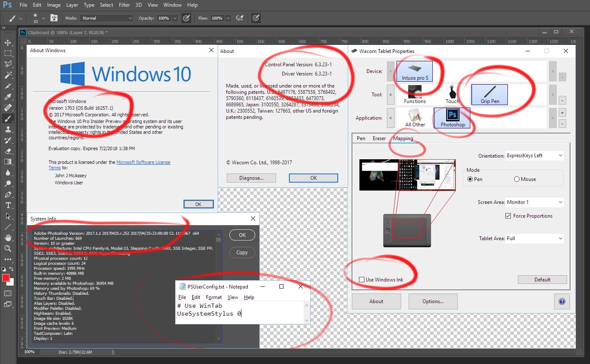Select the Grip Pen tool
The width and height of the screenshot is (590, 364).
click(x=490, y=95)
